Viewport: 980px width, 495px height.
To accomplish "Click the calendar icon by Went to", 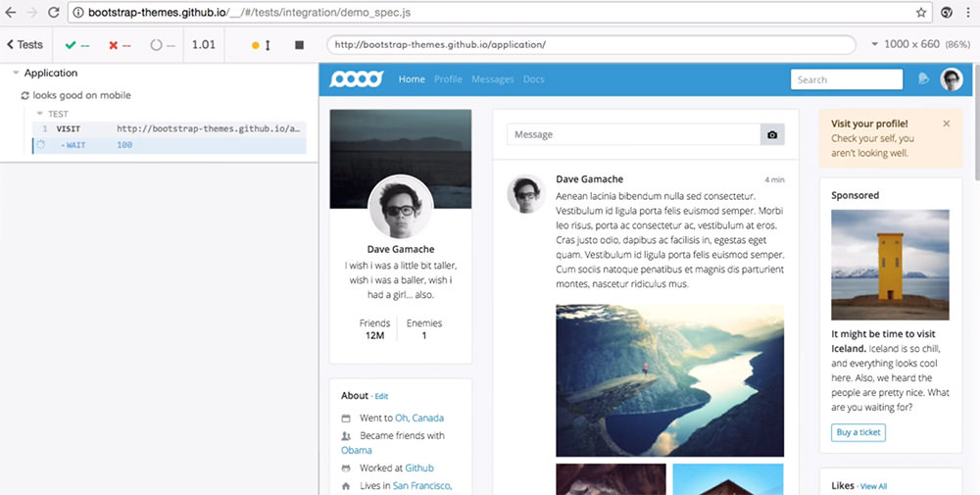I will pyautogui.click(x=346, y=419).
